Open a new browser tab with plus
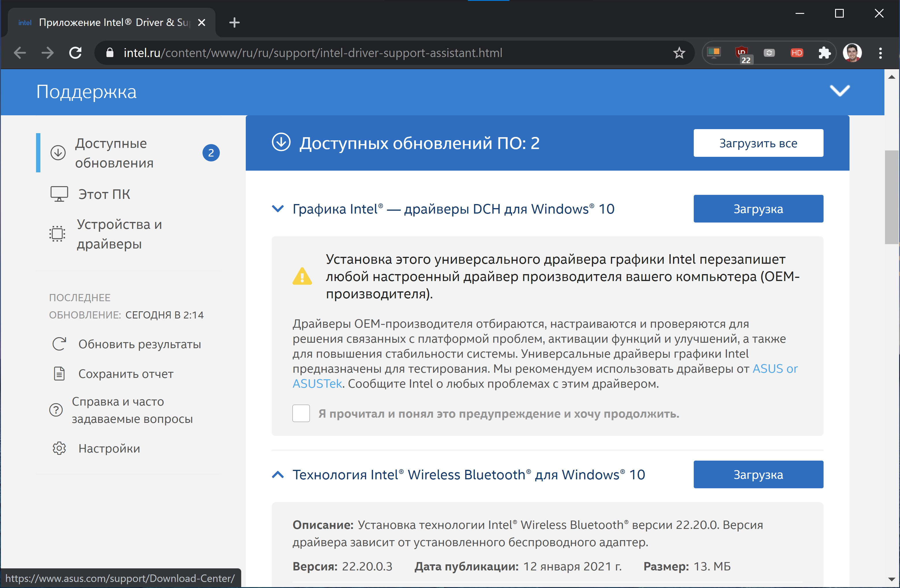 pos(234,22)
